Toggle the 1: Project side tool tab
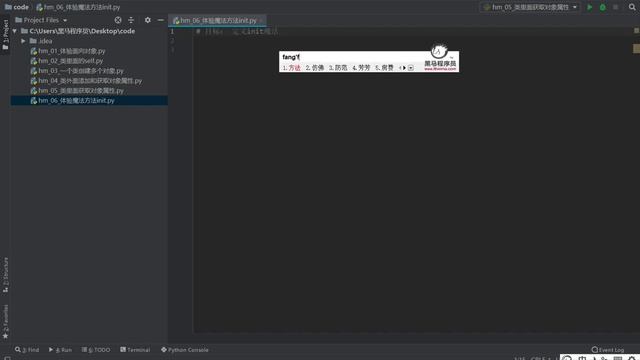 (x=5, y=34)
